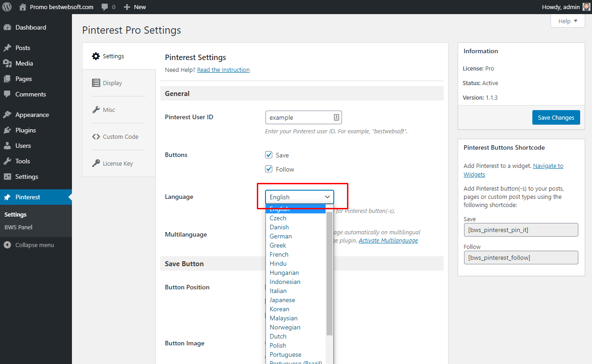Click the Save Changes button
Viewport: 592px width, 364px height.
(556, 117)
